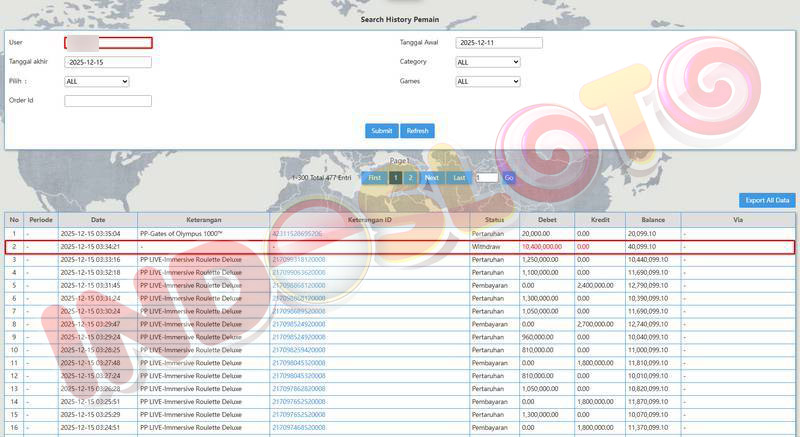Go to the First page

tap(374, 178)
